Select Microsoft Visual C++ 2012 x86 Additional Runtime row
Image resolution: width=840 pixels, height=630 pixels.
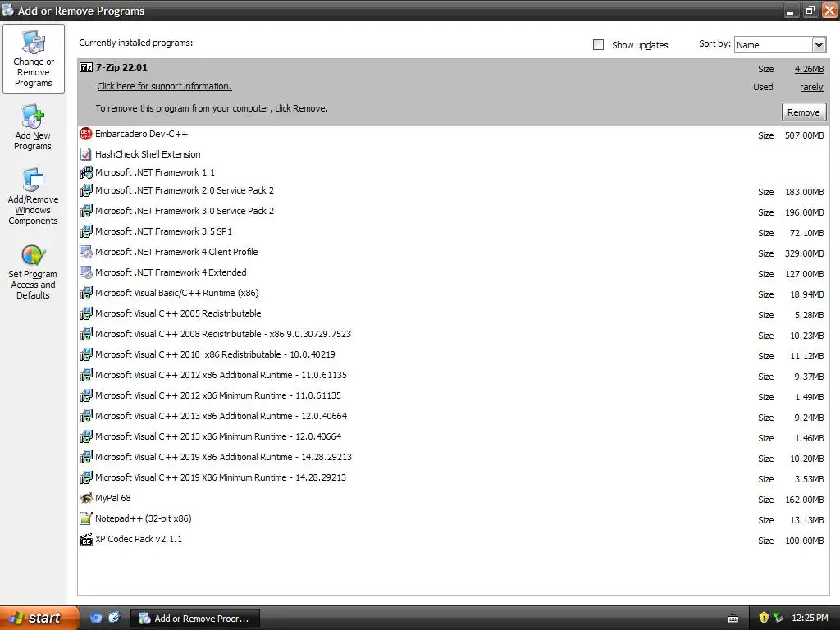click(x=453, y=376)
